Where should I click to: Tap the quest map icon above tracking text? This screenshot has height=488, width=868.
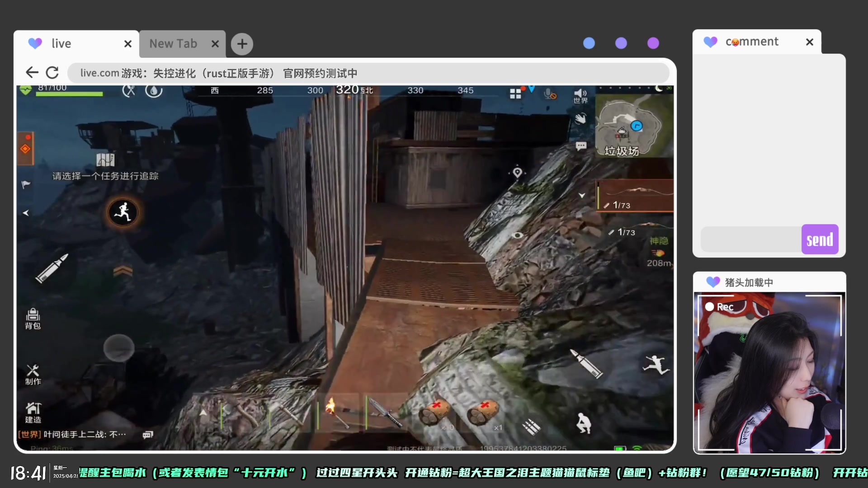coord(105,160)
